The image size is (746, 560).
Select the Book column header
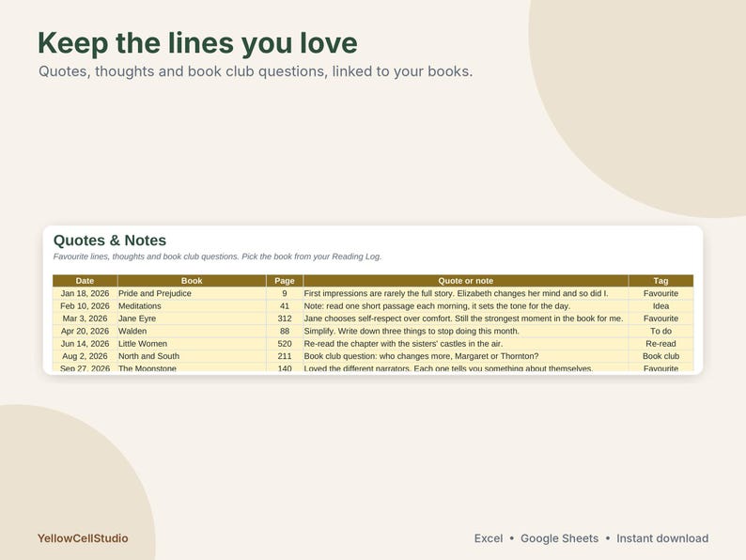pos(192,281)
